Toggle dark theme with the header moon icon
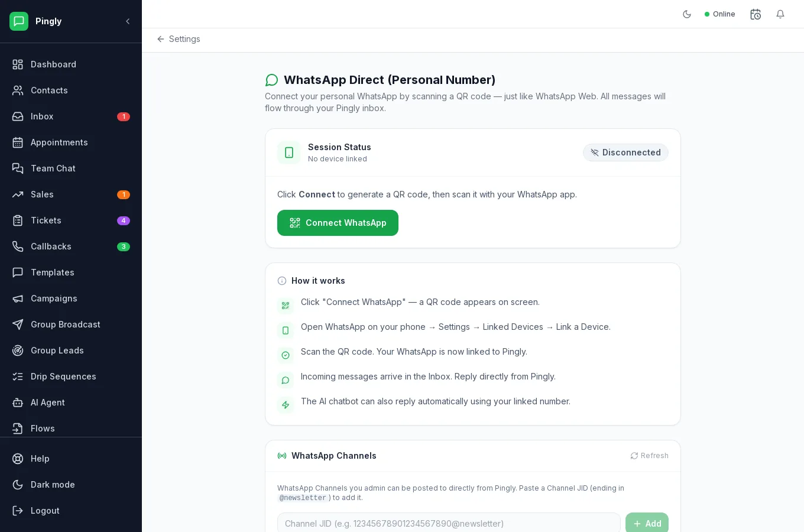This screenshot has width=804, height=532. (x=687, y=14)
